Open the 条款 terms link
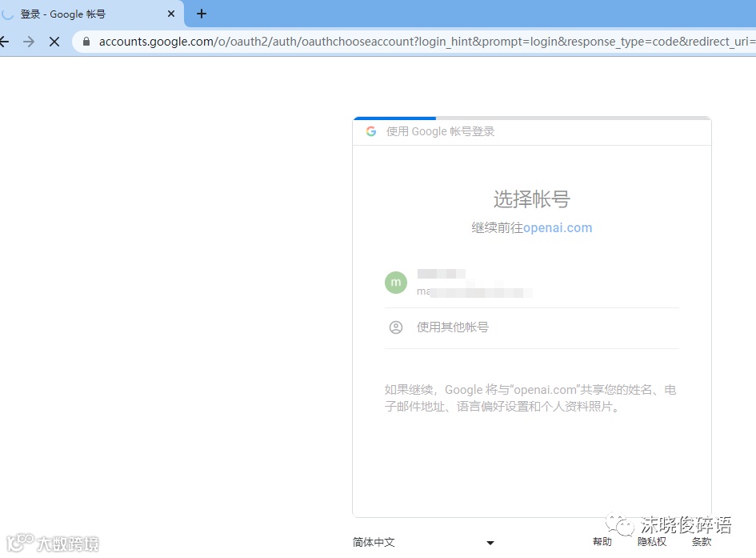Viewport: 756px width, 558px height. [702, 542]
